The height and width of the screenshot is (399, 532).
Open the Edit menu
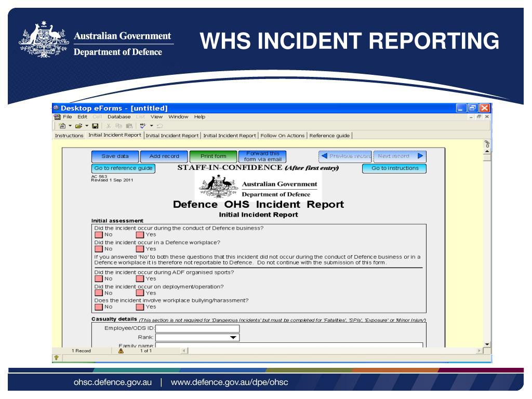83,117
